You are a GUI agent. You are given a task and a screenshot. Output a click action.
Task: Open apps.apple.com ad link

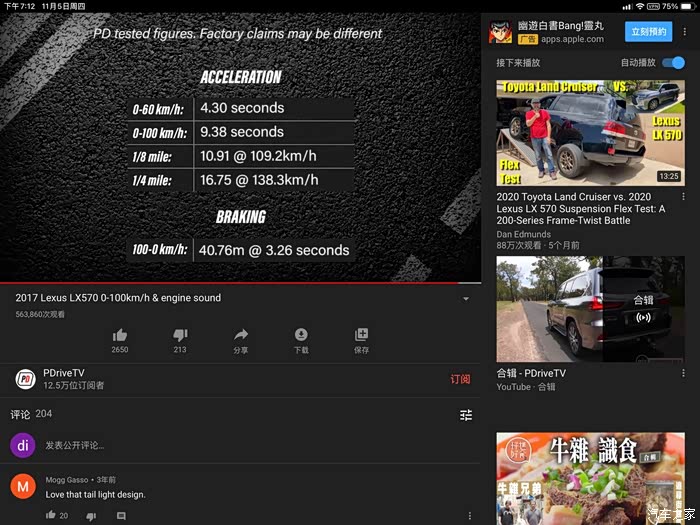pos(572,39)
